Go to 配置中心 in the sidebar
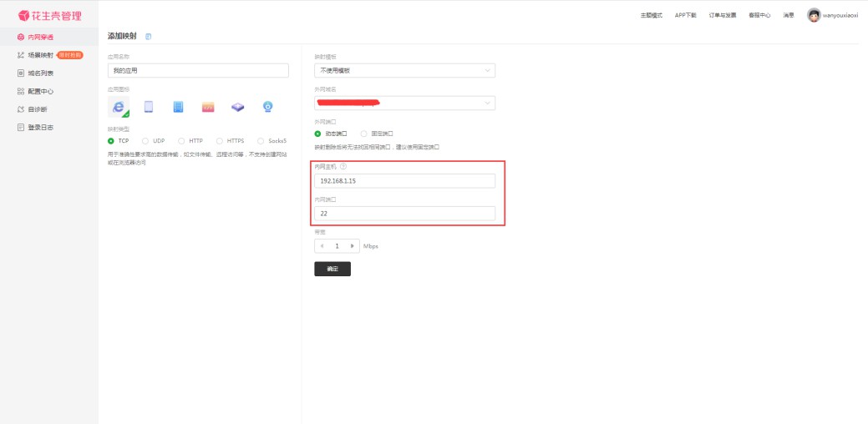The width and height of the screenshot is (868, 424). pos(40,91)
